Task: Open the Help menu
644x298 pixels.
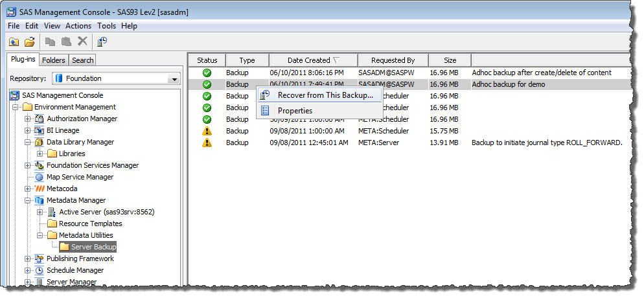Action: coord(129,26)
